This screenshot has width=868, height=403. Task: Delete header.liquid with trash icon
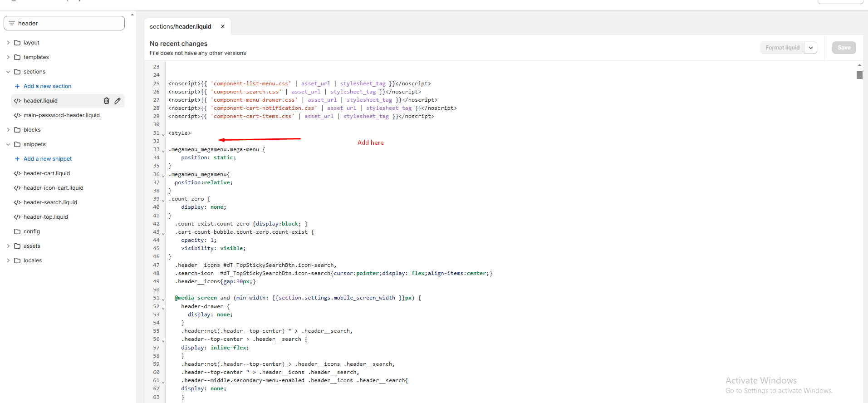pyautogui.click(x=107, y=101)
